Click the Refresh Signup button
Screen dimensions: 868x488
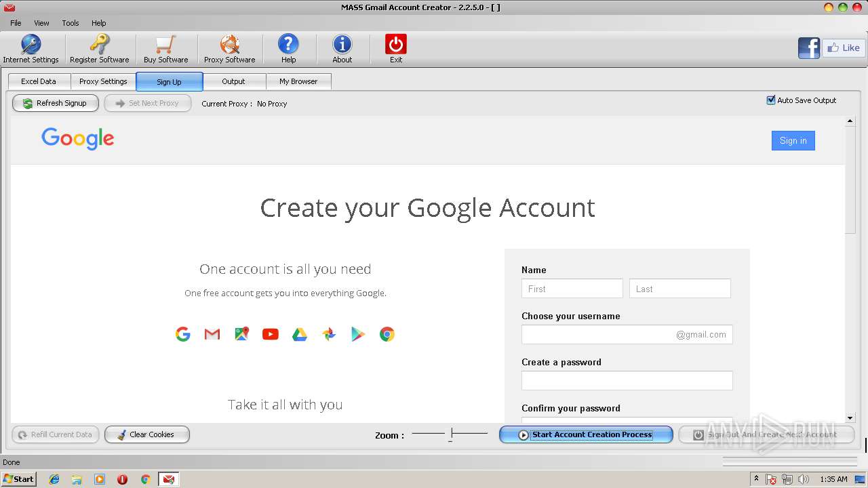56,103
